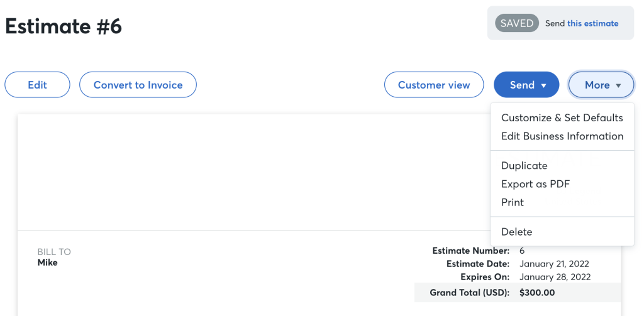Click the Send button's dropdown arrow
Viewport: 644px width, 316px height.
pos(544,86)
